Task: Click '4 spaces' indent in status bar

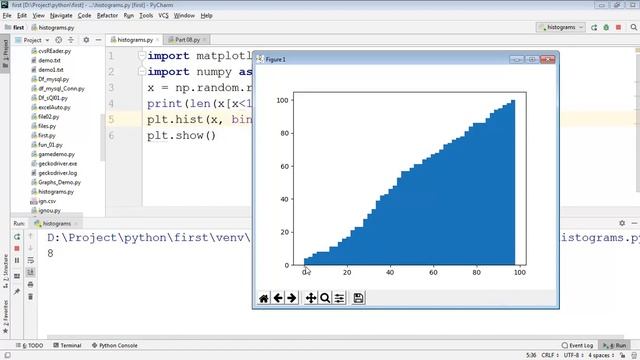Action: [601, 355]
